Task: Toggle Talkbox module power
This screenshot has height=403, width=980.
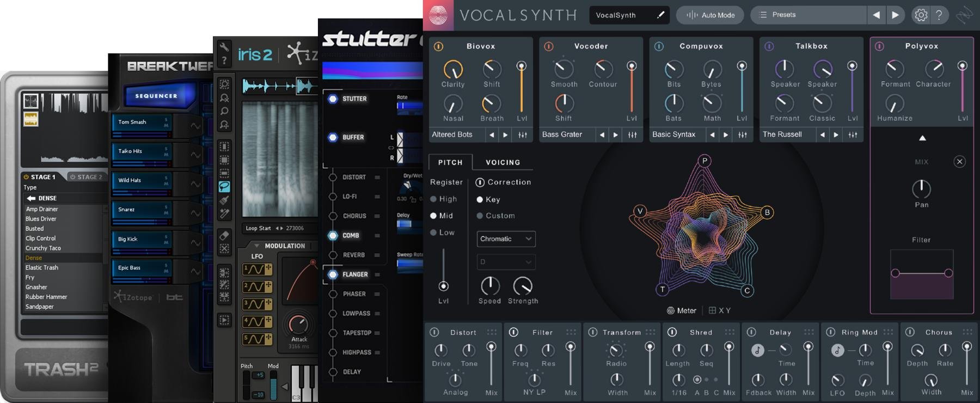Action: 769,47
